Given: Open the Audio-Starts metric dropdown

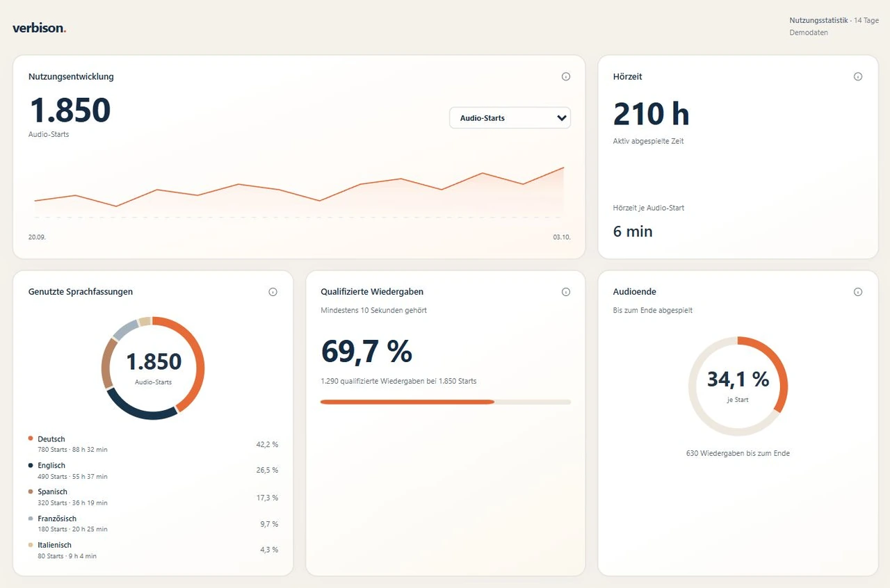Looking at the screenshot, I should (510, 118).
